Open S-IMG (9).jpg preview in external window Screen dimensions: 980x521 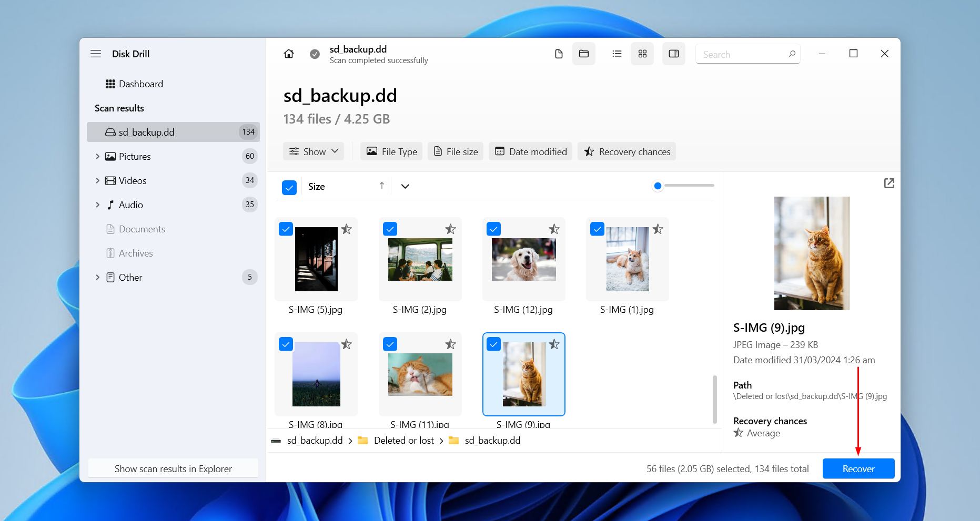coord(889,183)
